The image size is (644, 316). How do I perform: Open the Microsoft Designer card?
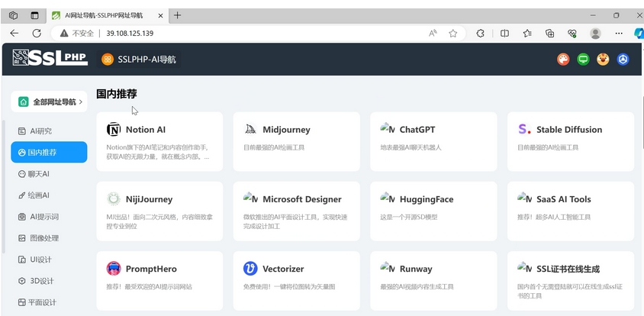click(297, 211)
